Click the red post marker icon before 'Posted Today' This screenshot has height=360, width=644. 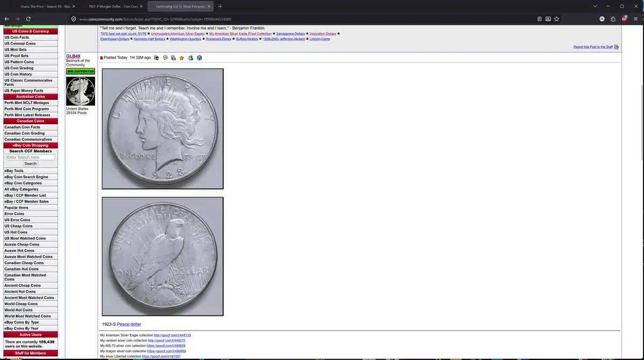(x=101, y=58)
